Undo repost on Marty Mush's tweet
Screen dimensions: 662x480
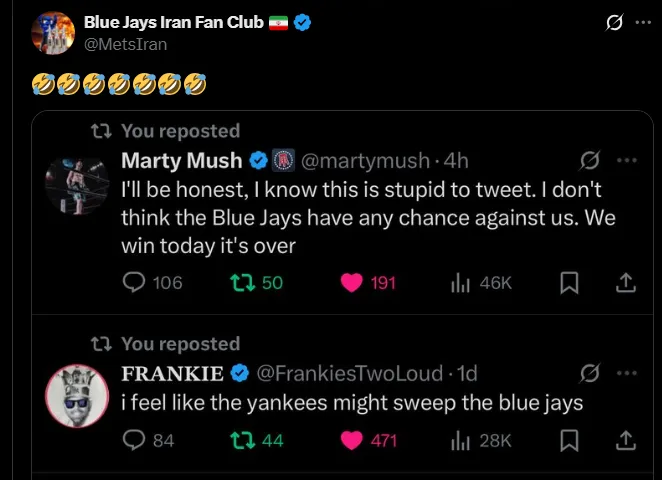tap(241, 283)
